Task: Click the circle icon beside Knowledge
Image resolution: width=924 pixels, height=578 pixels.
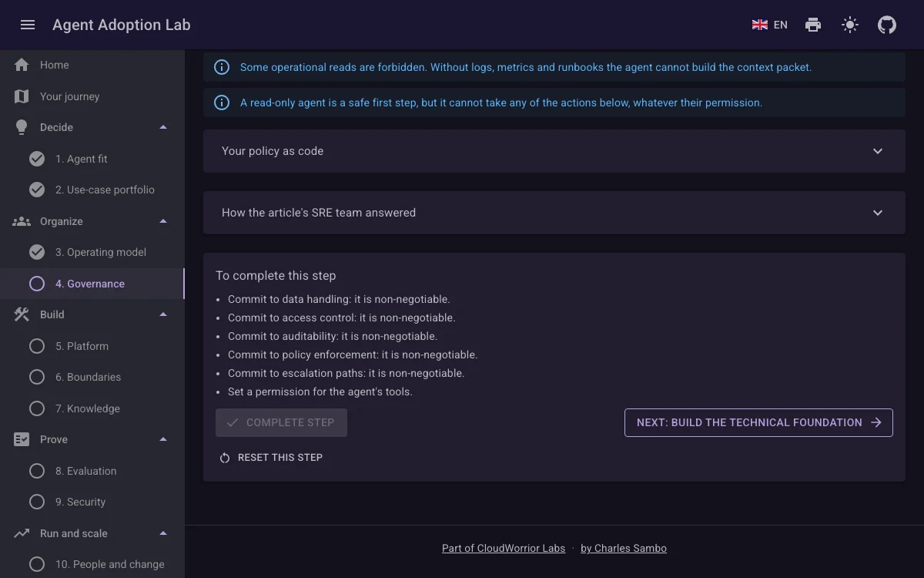Action: pyautogui.click(x=37, y=408)
